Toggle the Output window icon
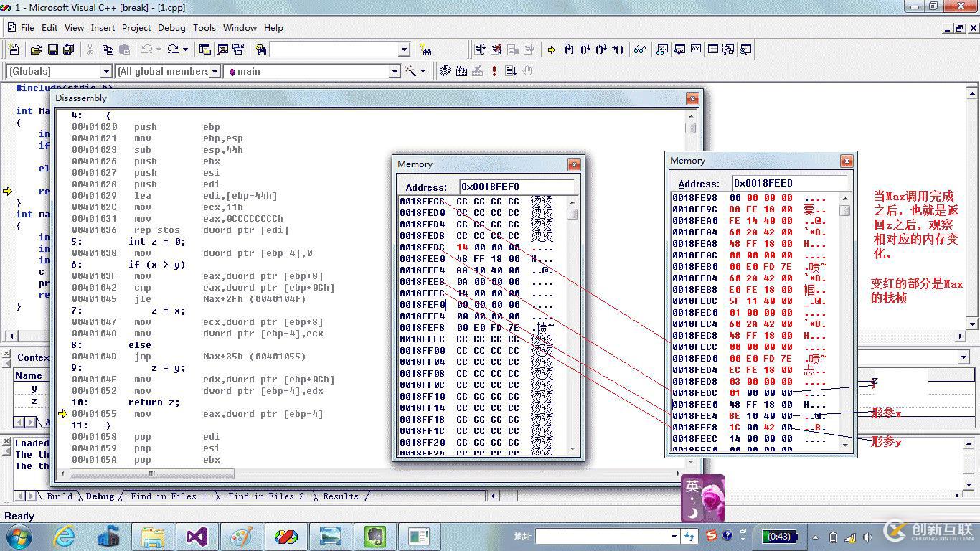 pyautogui.click(x=222, y=50)
